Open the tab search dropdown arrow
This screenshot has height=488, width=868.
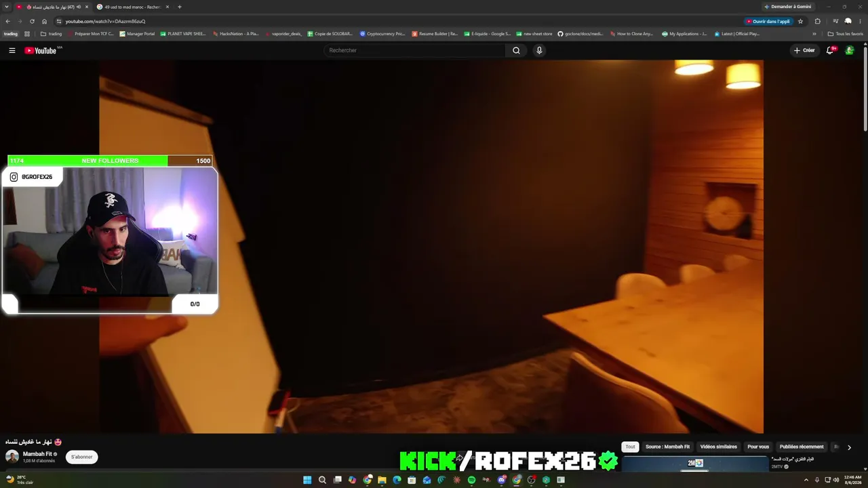[7, 7]
